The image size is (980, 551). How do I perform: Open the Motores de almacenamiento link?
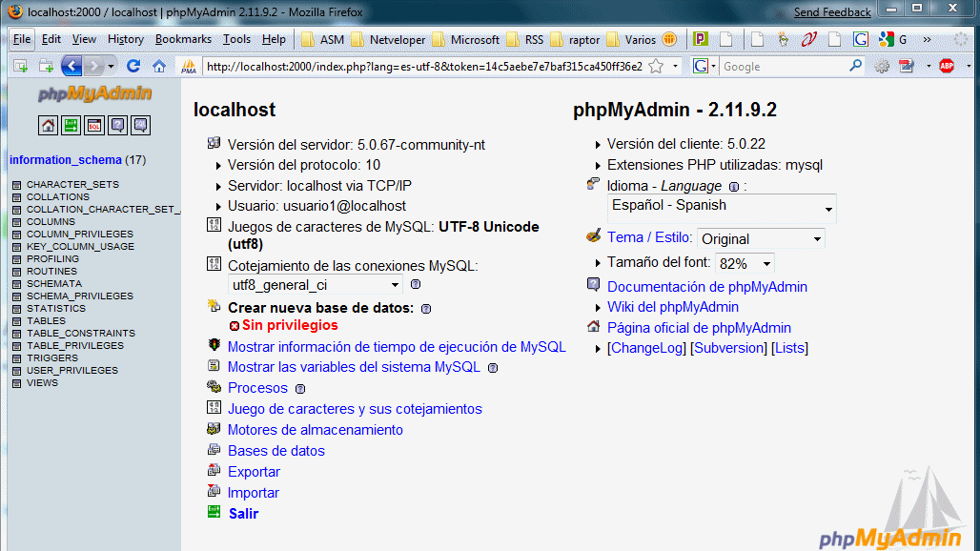315,430
